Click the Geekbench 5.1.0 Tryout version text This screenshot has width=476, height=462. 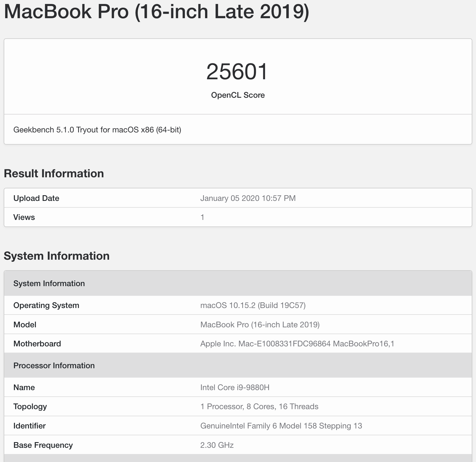[x=97, y=130]
